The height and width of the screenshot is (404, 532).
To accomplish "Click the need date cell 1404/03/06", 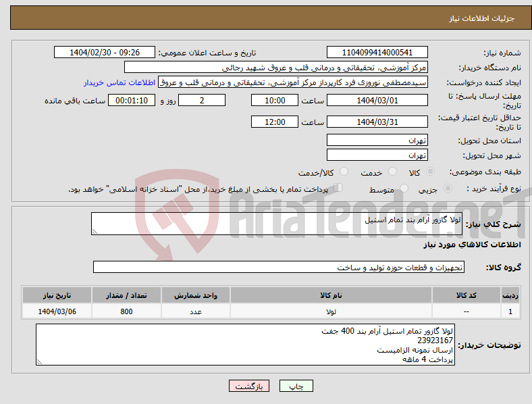I will click(57, 311).
